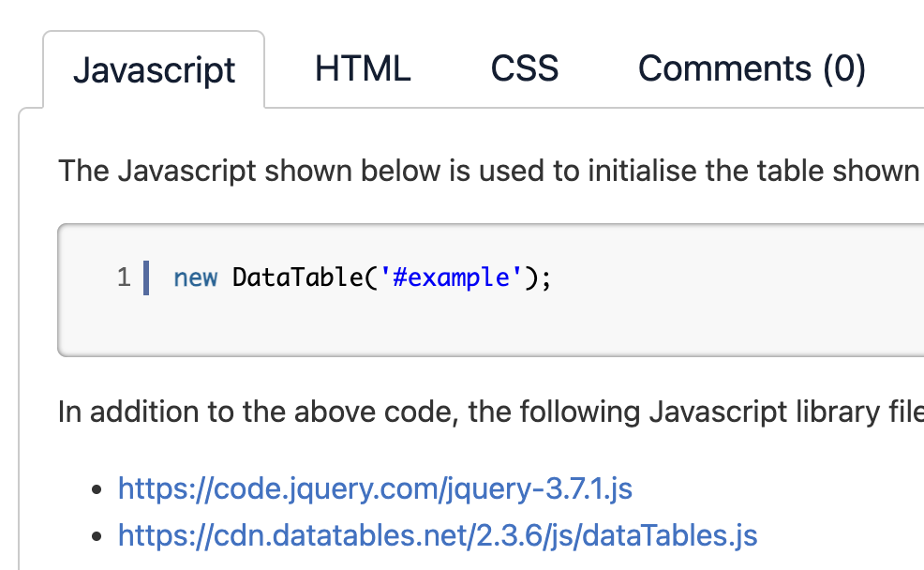Screen dimensions: 924x570
Task: Click the DataTable text in the code
Action: coord(298,277)
